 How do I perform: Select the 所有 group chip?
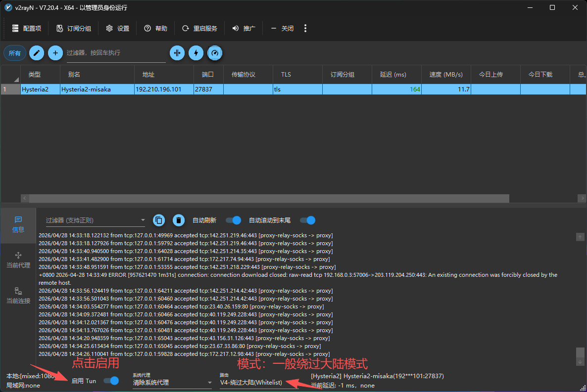tap(14, 53)
